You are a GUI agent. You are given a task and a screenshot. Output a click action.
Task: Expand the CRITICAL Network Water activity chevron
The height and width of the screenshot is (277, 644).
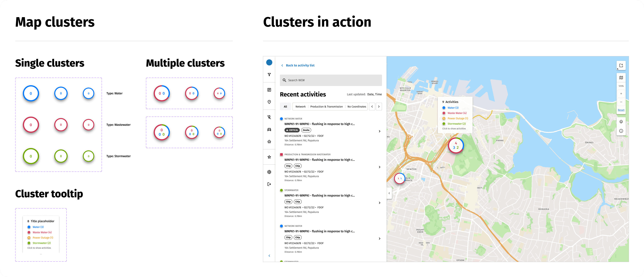[x=380, y=131]
